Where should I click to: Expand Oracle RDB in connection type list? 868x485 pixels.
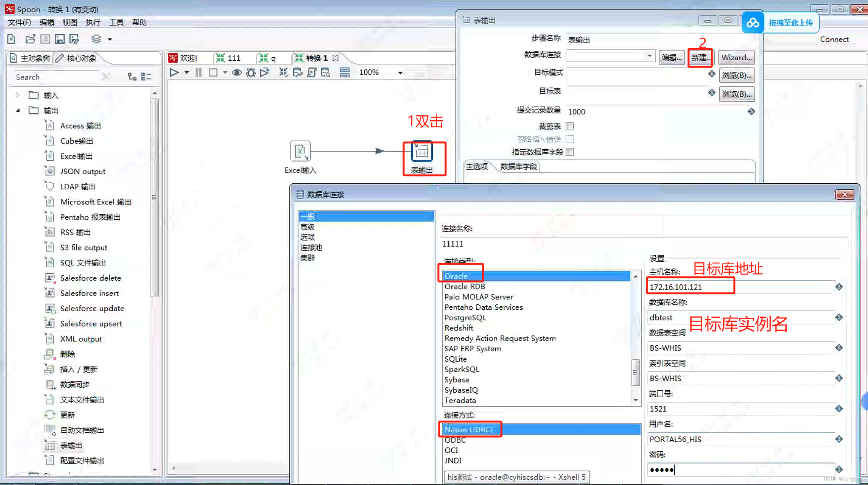point(465,286)
